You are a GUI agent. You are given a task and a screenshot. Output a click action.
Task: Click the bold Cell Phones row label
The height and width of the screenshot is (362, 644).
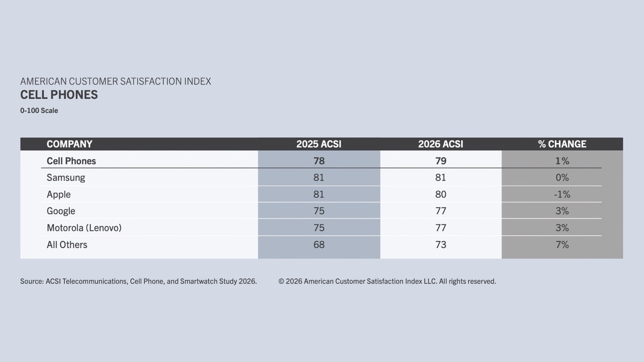[71, 161]
